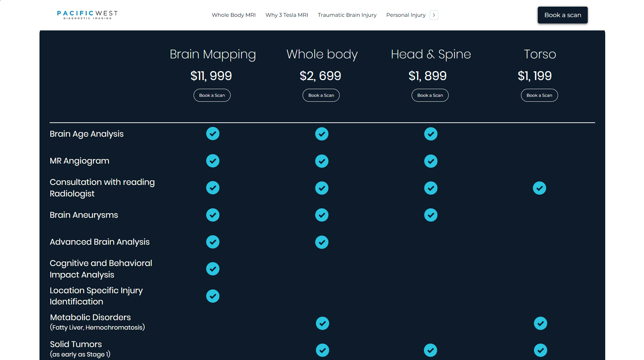Click the Pacific West Diagnostic Imaging logo
Screen dimensions: 644x360
coord(87,15)
